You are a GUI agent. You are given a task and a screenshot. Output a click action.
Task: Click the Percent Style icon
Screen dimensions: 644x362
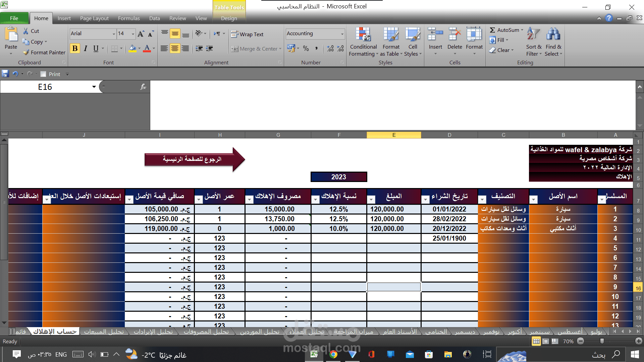point(306,49)
